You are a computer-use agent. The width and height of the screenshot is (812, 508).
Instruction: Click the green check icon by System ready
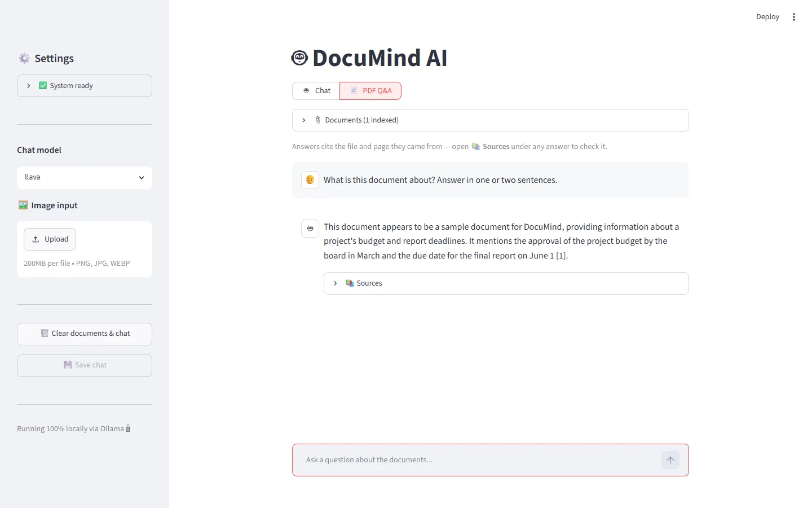(x=43, y=86)
